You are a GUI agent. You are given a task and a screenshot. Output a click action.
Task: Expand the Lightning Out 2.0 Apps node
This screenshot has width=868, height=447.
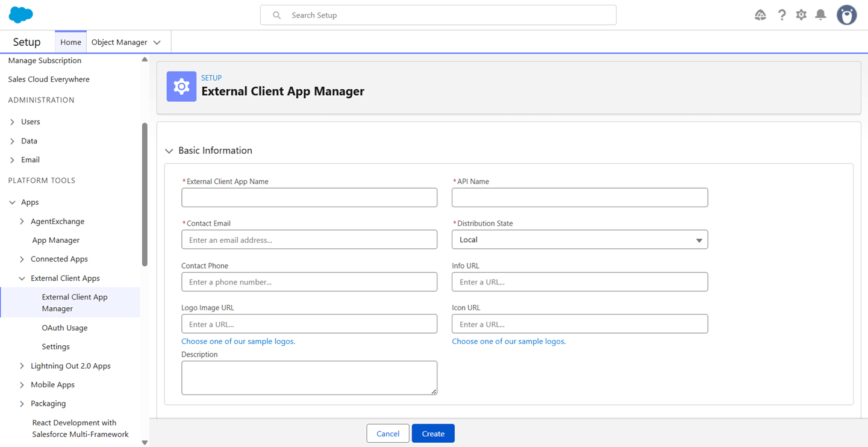22,366
